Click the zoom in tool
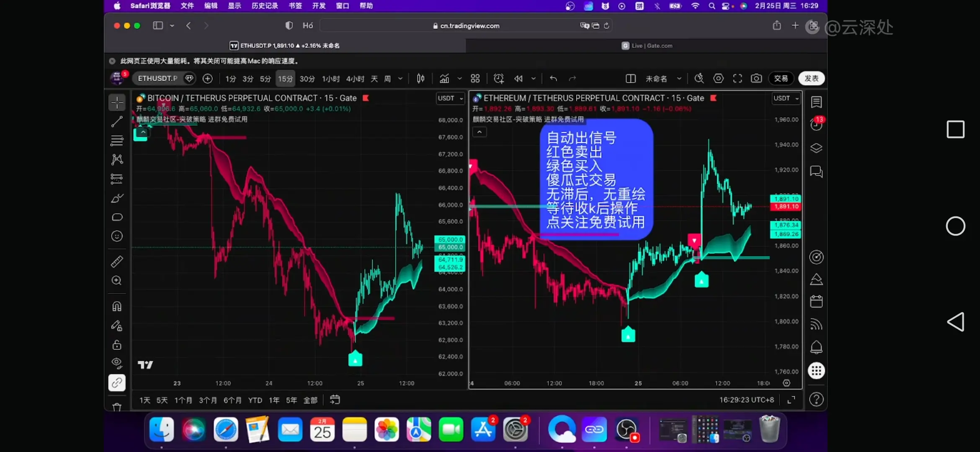 click(117, 280)
